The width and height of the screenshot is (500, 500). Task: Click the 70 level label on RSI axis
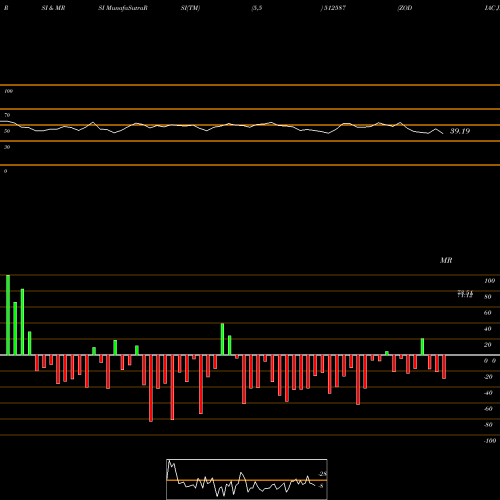(x=7, y=115)
